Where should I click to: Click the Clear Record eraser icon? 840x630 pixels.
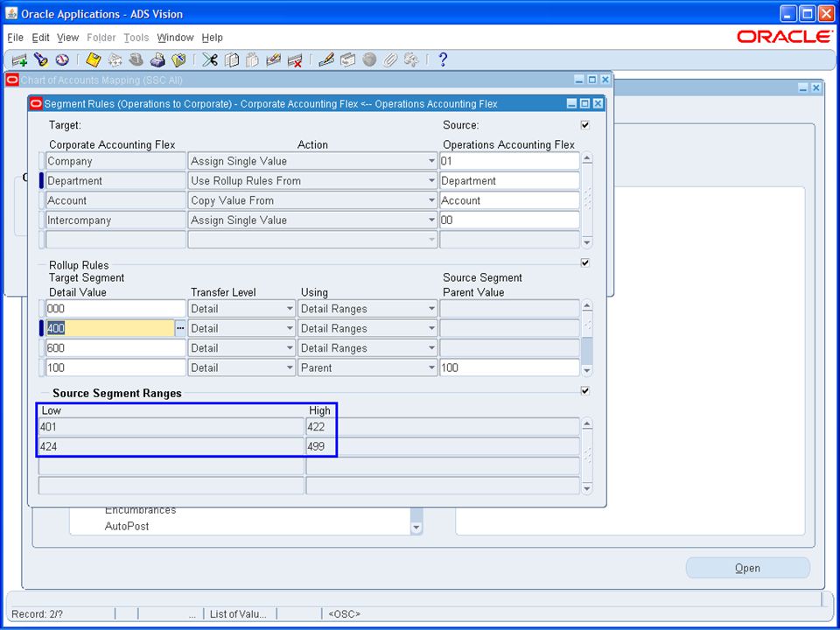(x=273, y=59)
